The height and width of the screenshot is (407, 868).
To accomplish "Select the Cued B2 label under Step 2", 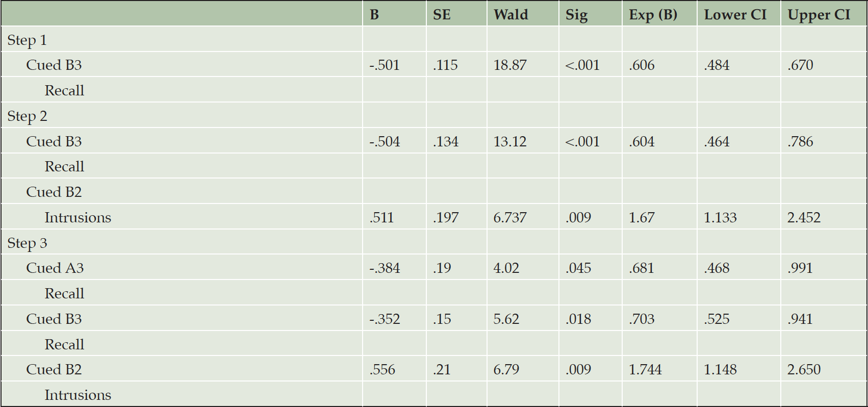I will coord(54,192).
